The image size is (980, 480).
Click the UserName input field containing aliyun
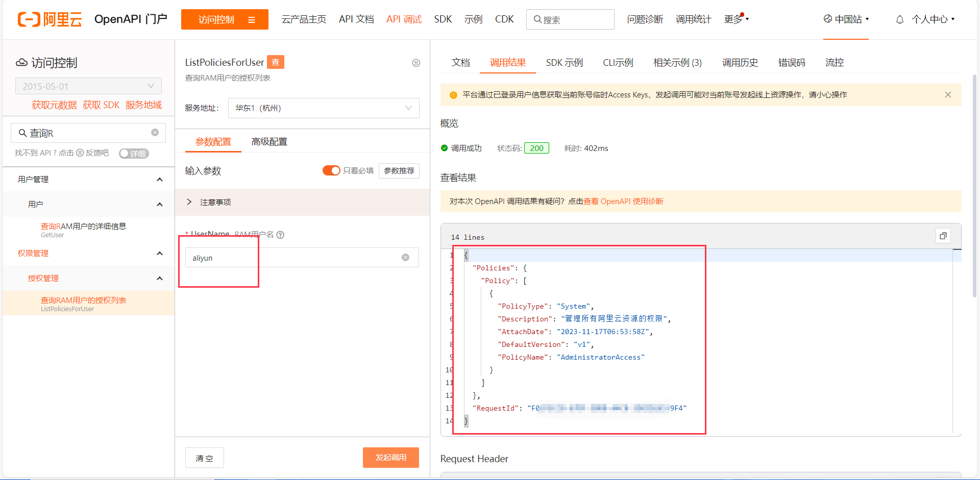pyautogui.click(x=302, y=258)
